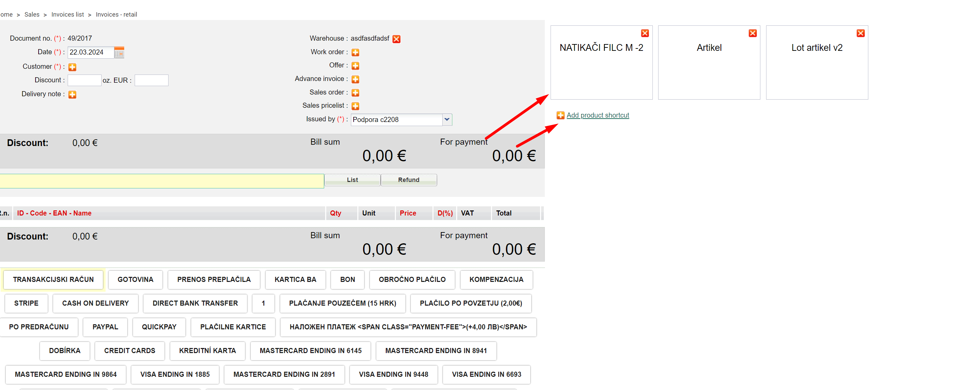Screen dimensions: 980x390
Task: Add a sales order with plus icon
Action: click(355, 93)
